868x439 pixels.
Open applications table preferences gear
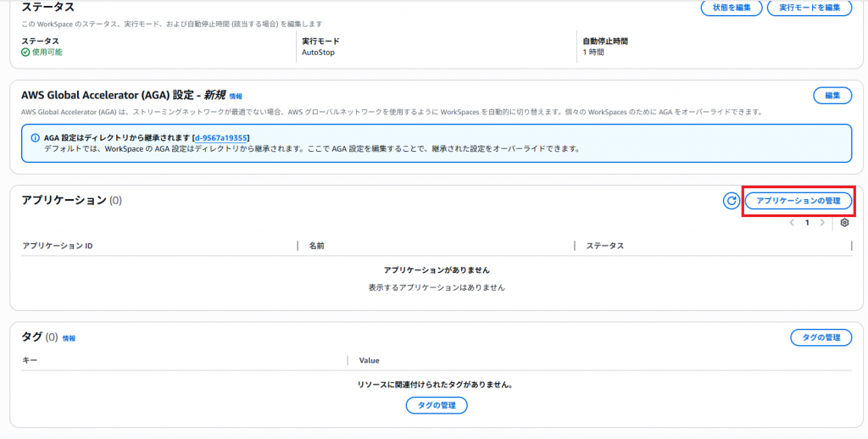[x=844, y=223]
